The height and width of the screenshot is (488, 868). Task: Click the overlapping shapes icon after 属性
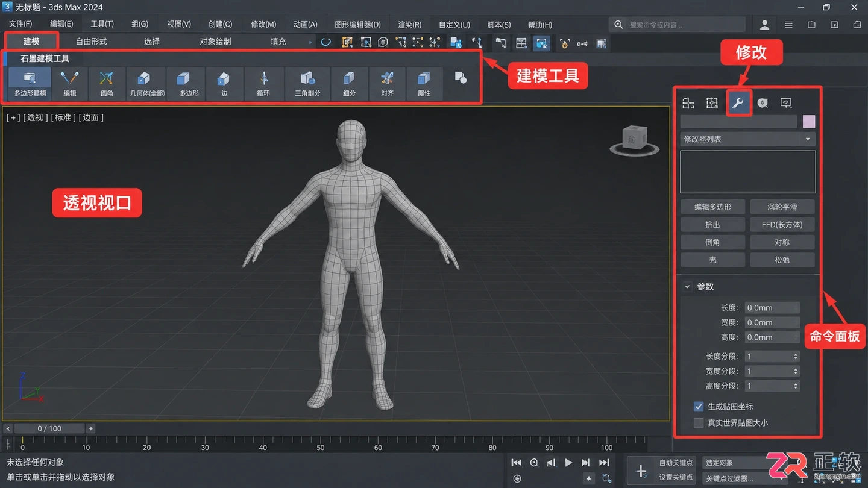tap(461, 78)
